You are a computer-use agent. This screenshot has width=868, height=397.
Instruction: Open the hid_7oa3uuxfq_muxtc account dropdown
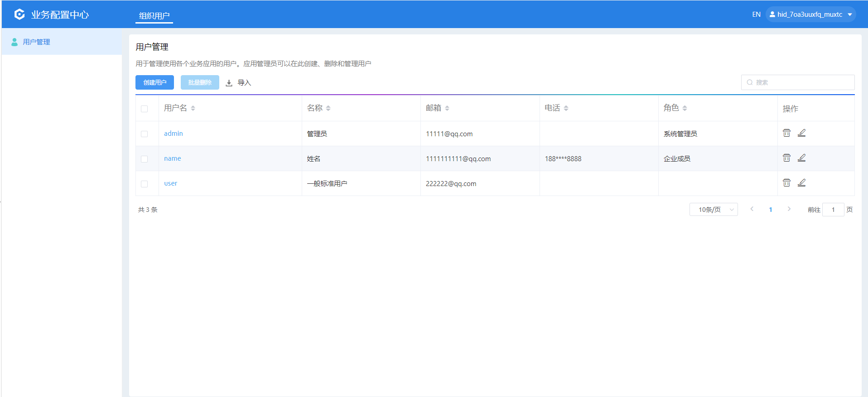pyautogui.click(x=810, y=14)
